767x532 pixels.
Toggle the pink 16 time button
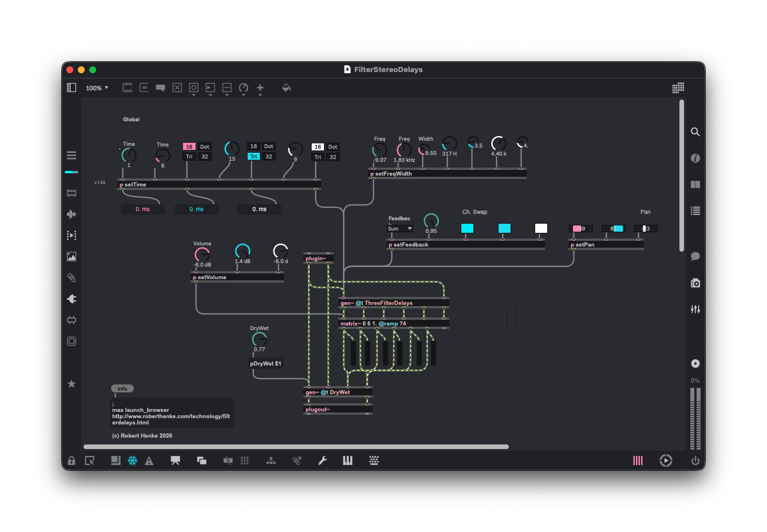pyautogui.click(x=189, y=147)
